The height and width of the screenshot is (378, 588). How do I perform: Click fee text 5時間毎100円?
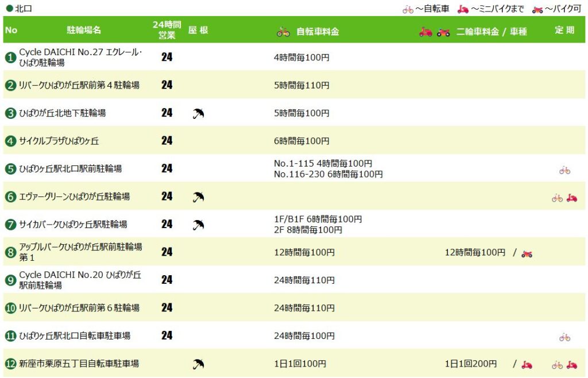pyautogui.click(x=302, y=113)
